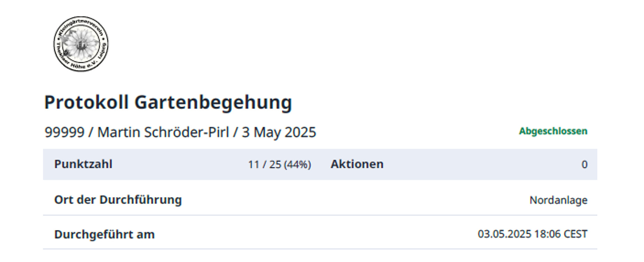The image size is (644, 262).
Task: Click the name Schröder-Pirl in subtitle
Action: click(187, 132)
